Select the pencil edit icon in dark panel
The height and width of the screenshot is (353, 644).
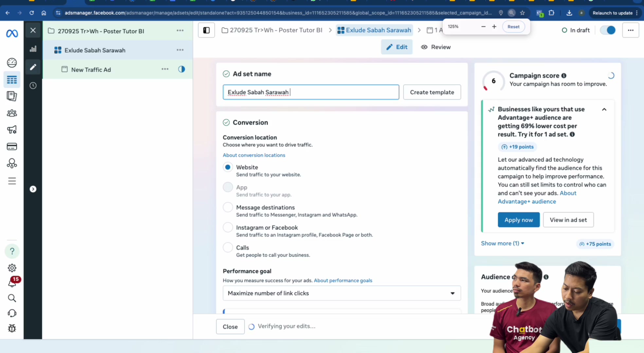33,67
